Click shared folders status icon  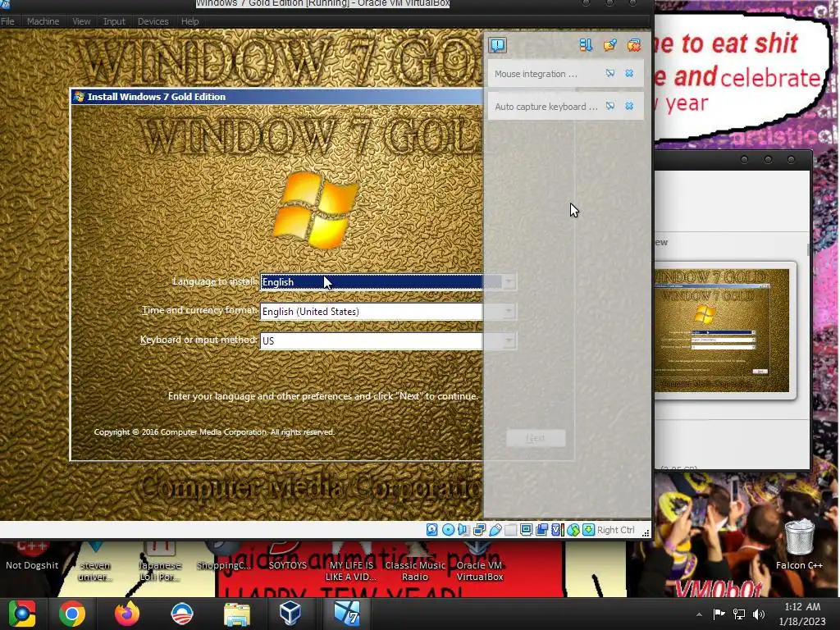pos(510,530)
